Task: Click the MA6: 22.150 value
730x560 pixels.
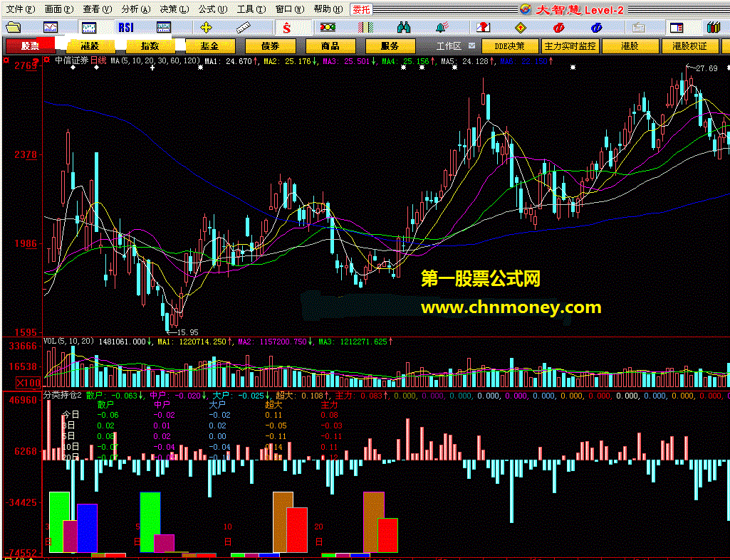Action: (526, 61)
